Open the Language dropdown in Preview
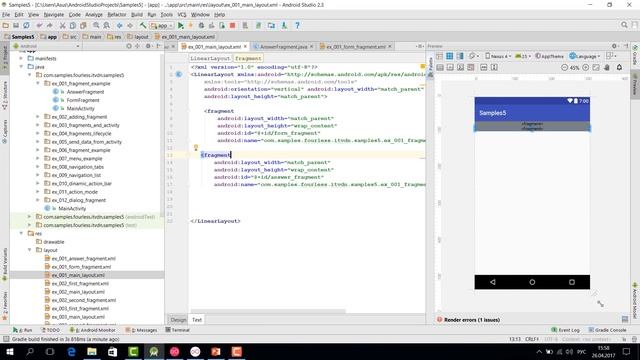Image resolution: width=640 pixels, height=360 pixels. (585, 56)
